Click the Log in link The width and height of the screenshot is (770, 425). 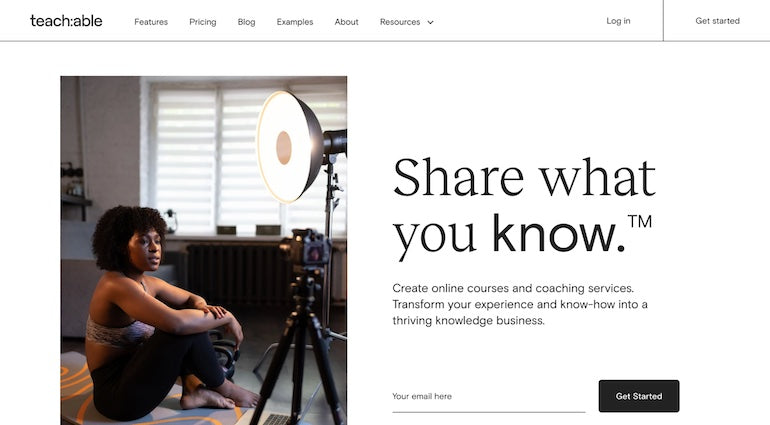(618, 21)
